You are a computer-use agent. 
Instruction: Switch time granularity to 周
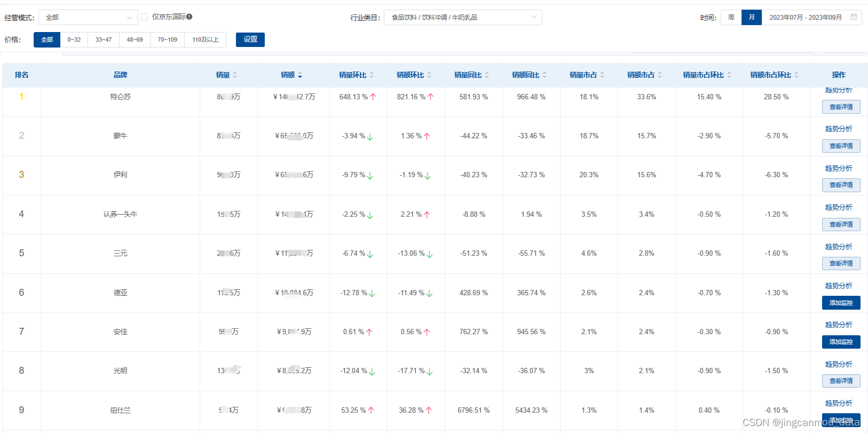(x=731, y=18)
